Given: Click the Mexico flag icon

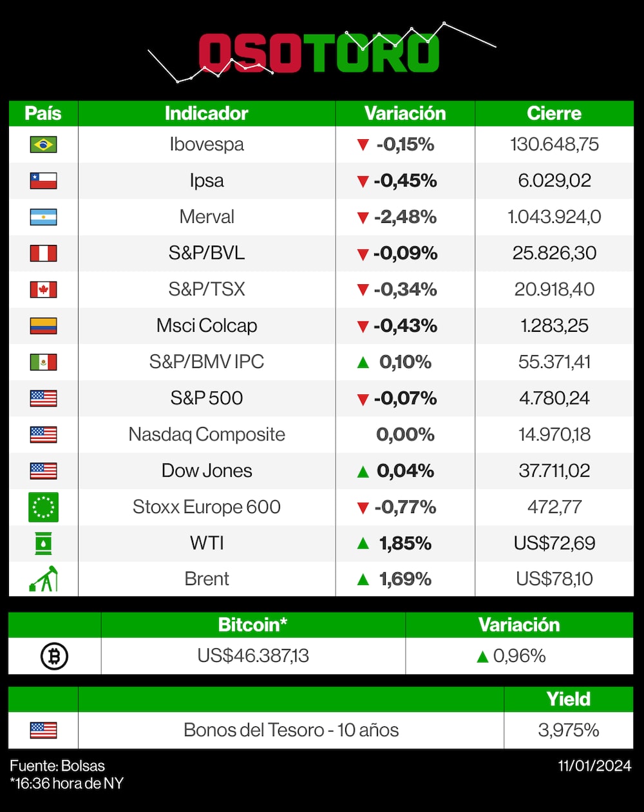Looking at the screenshot, I should tap(43, 362).
